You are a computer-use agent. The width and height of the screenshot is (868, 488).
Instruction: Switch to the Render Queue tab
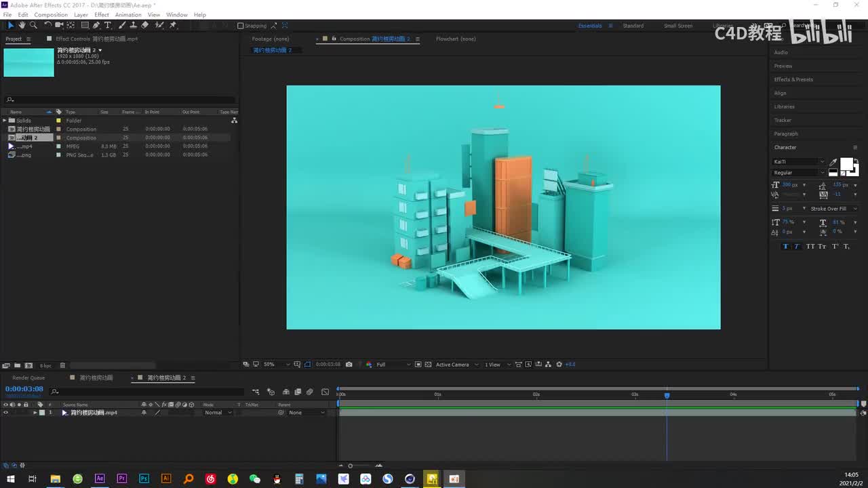(28, 378)
